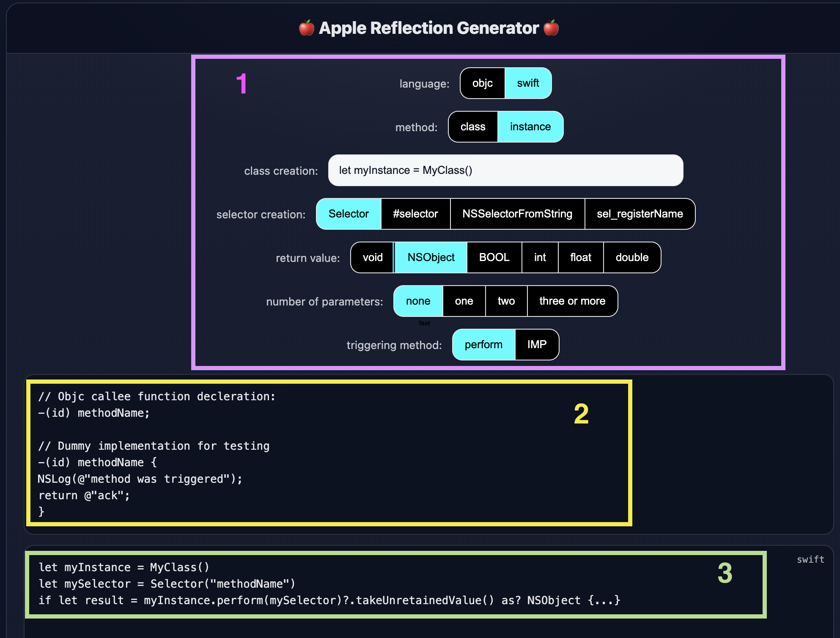The width and height of the screenshot is (840, 638).
Task: Select the Selector creation option
Action: [x=349, y=214]
